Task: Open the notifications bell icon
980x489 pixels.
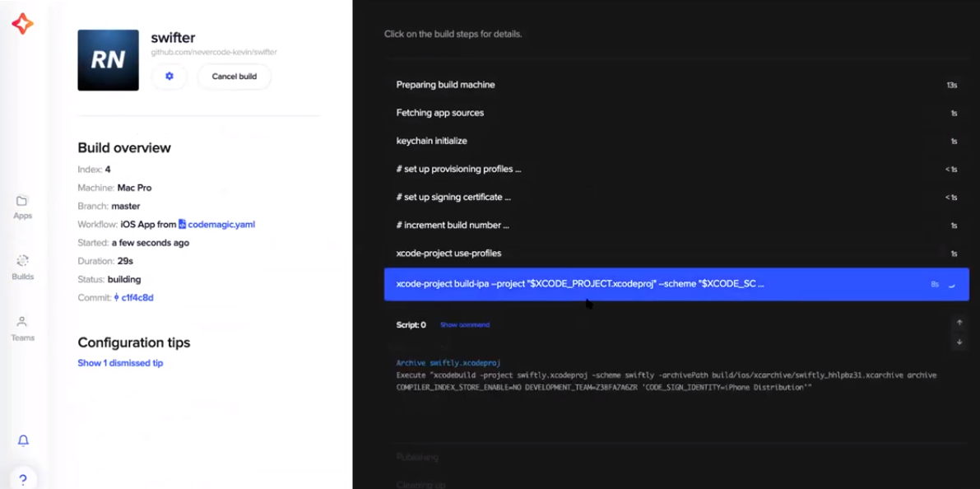Action: pyautogui.click(x=22, y=440)
